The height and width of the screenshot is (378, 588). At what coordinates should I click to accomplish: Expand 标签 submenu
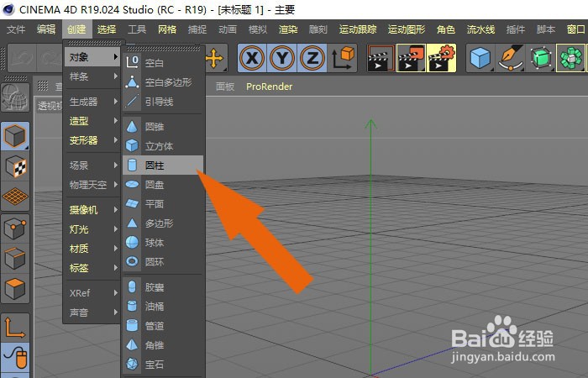click(92, 268)
